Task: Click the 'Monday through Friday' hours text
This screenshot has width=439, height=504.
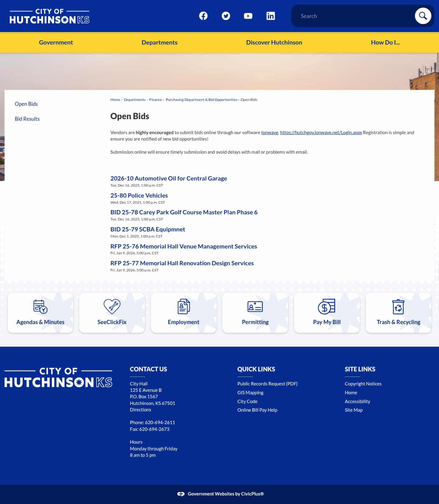Action: 154,449
